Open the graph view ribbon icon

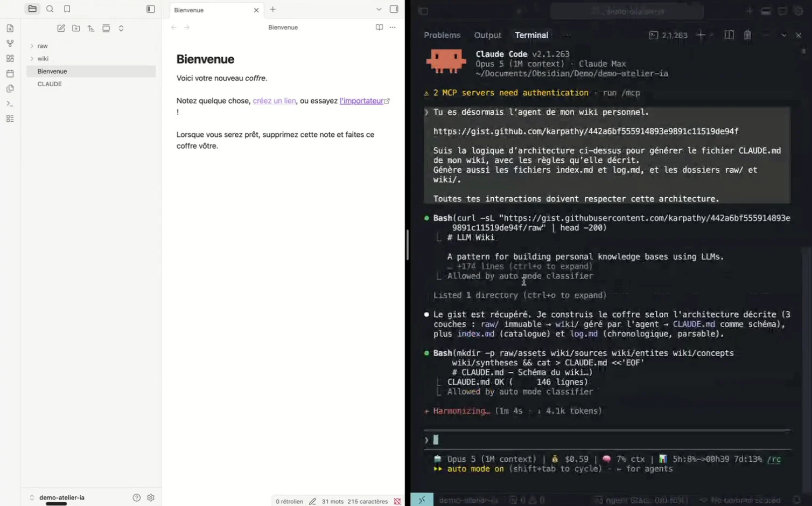10,43
